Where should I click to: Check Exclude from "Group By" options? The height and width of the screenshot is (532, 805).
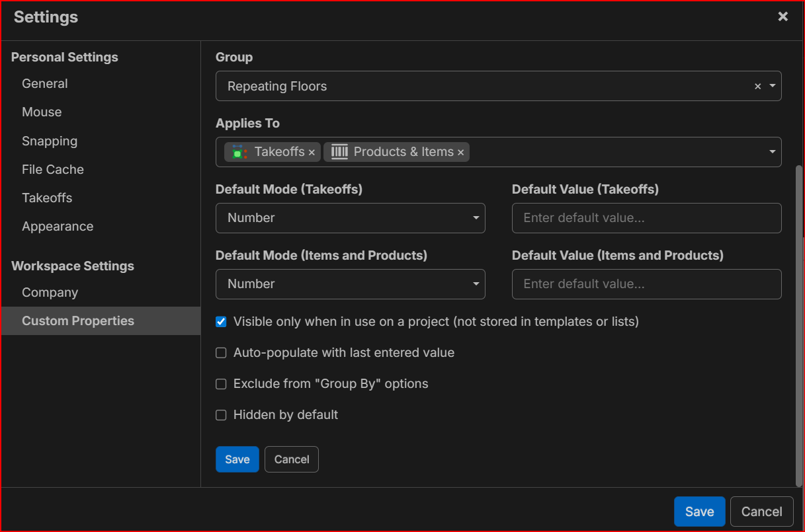tap(222, 384)
